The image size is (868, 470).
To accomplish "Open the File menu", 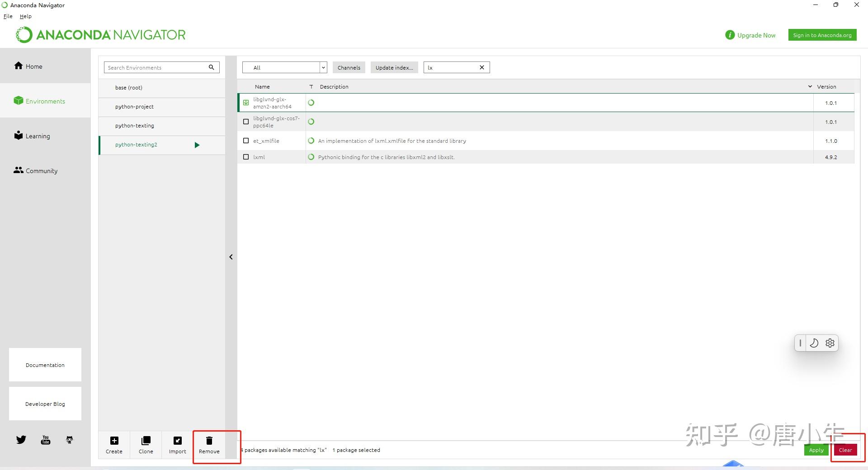I will pos(8,16).
